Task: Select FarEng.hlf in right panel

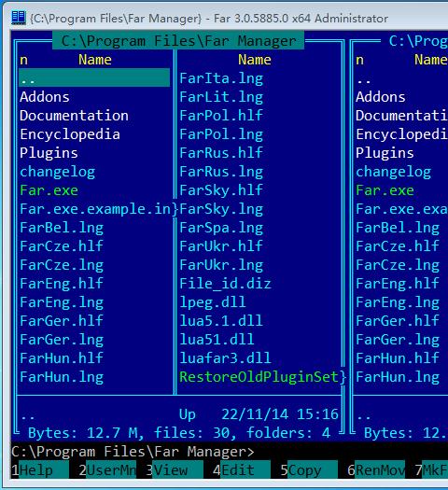Action: point(398,284)
